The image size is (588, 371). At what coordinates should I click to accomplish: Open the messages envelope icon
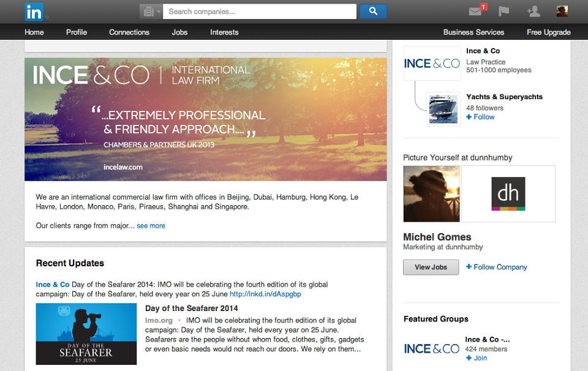click(x=475, y=12)
